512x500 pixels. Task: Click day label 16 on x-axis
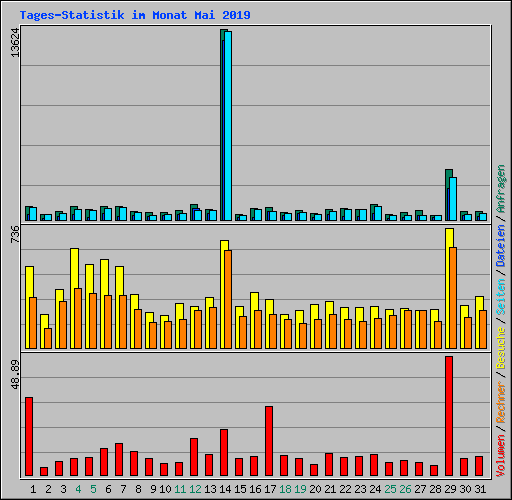click(255, 489)
